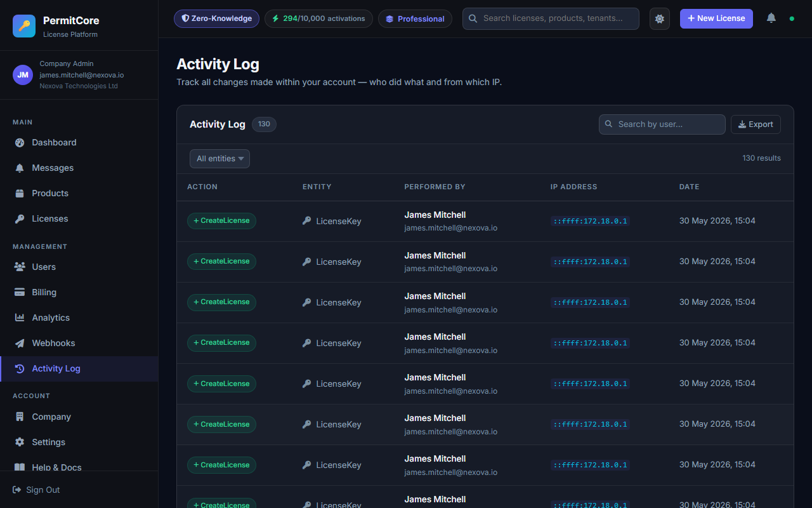Viewport: 812px width, 508px height.
Task: Open the Licenses section
Action: click(79, 218)
